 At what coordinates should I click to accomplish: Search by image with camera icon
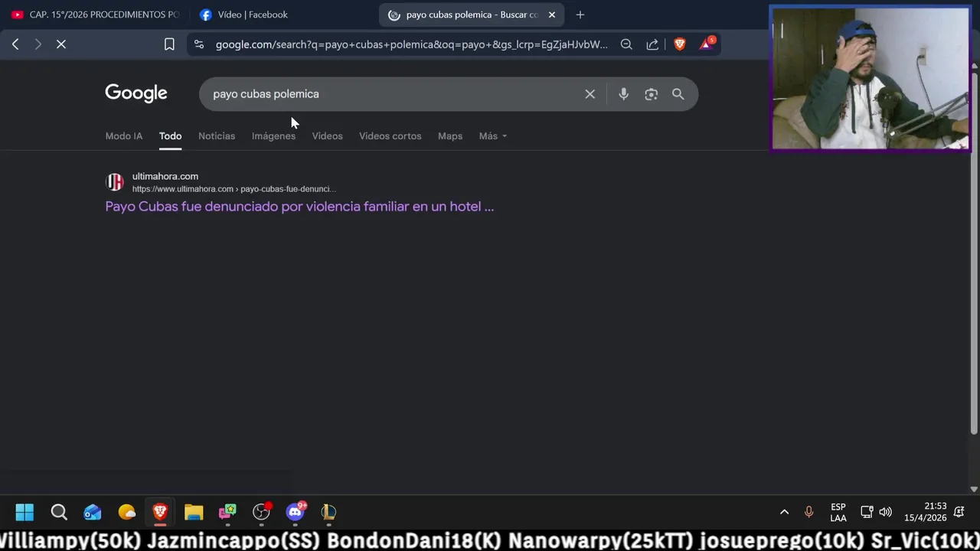coord(651,94)
